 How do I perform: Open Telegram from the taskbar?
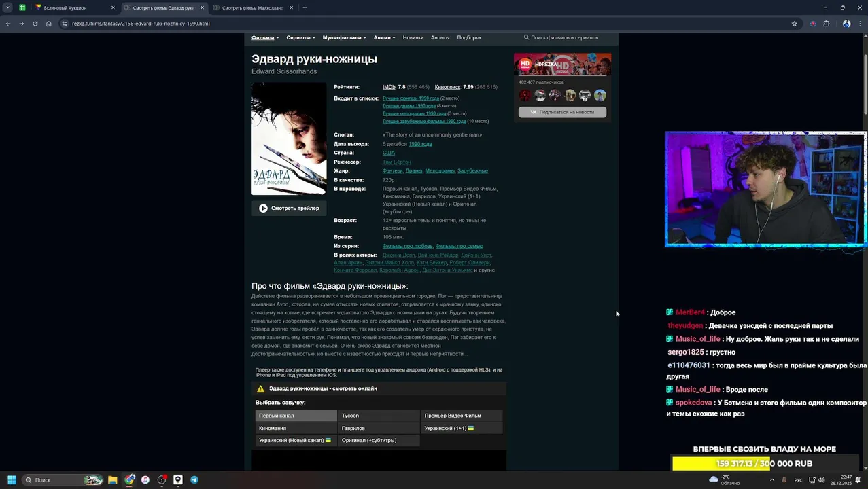(x=194, y=479)
